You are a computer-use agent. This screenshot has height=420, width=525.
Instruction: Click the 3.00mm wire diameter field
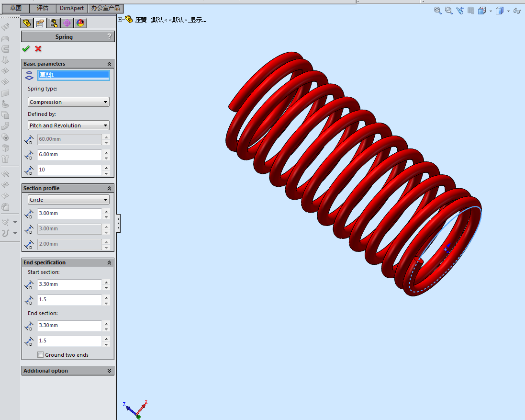[x=69, y=213]
